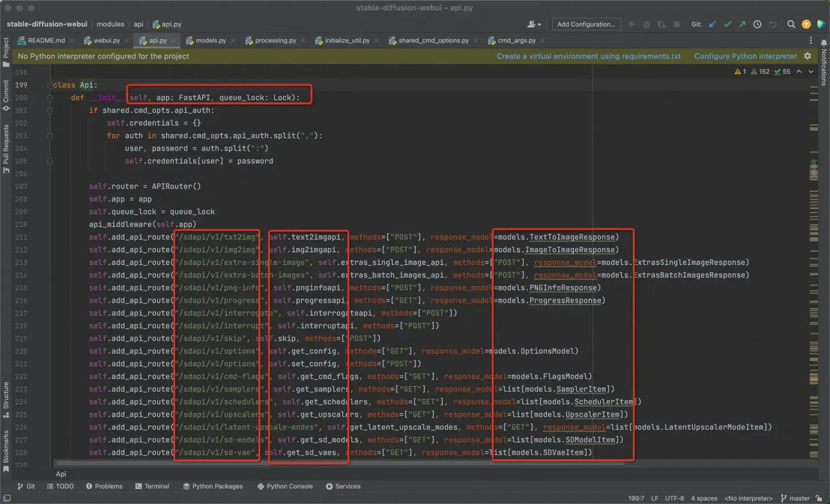Toggle tool window bars corner icon
Image resolution: width=830 pixels, height=504 pixels.
click(7, 498)
